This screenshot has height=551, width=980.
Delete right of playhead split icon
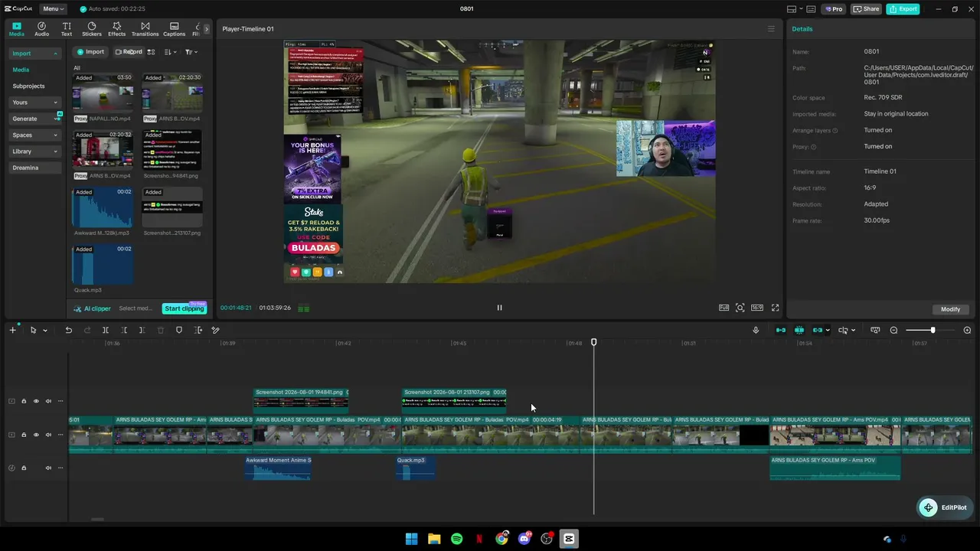(x=142, y=330)
